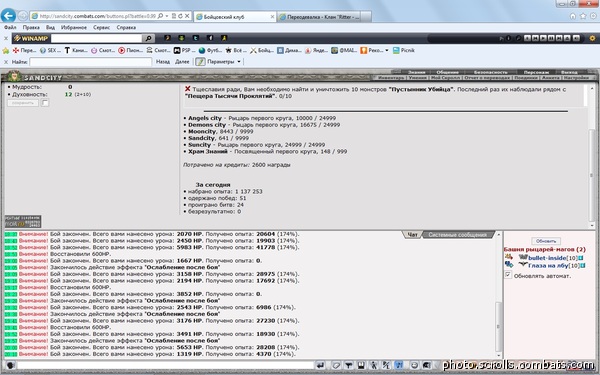Click the private message icon beside bullet-inside
Screen dimensions: 600x375
point(509,257)
